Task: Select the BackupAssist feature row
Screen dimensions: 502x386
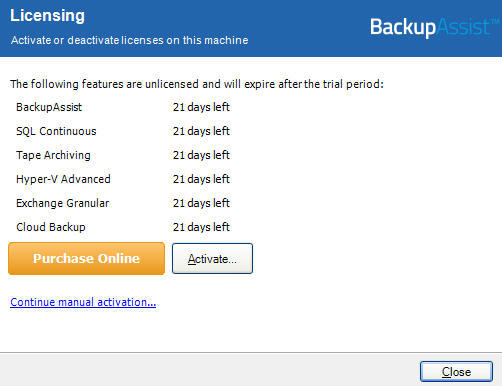Action: [123, 107]
